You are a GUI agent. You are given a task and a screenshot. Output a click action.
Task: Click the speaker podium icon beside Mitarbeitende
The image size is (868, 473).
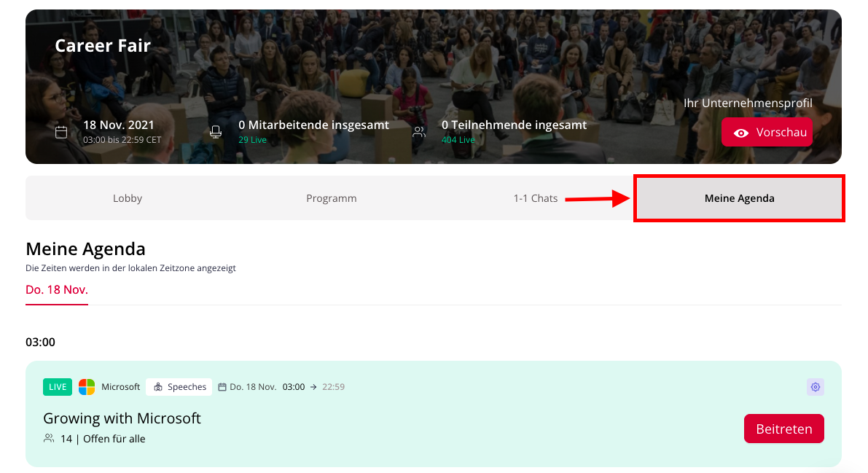click(216, 132)
